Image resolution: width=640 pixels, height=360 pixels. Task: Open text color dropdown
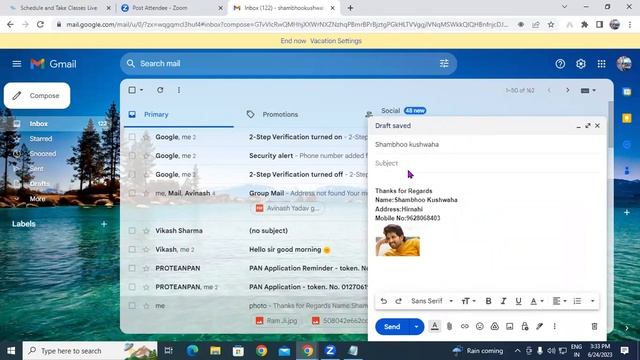tap(537, 301)
